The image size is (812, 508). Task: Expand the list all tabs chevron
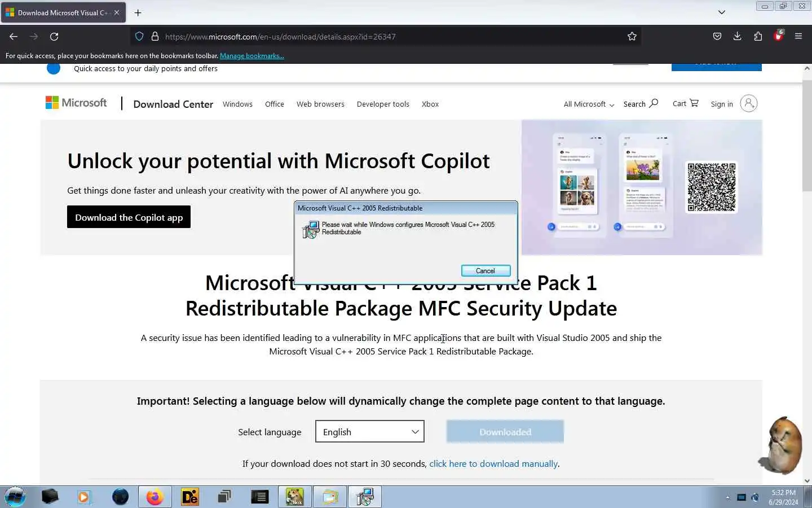click(x=721, y=12)
